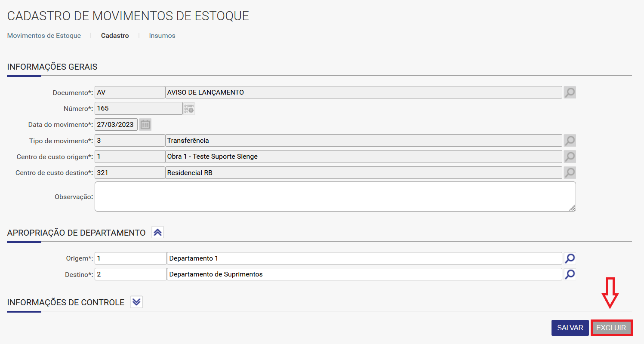
Task: Search departments for Destino field
Action: tap(570, 274)
